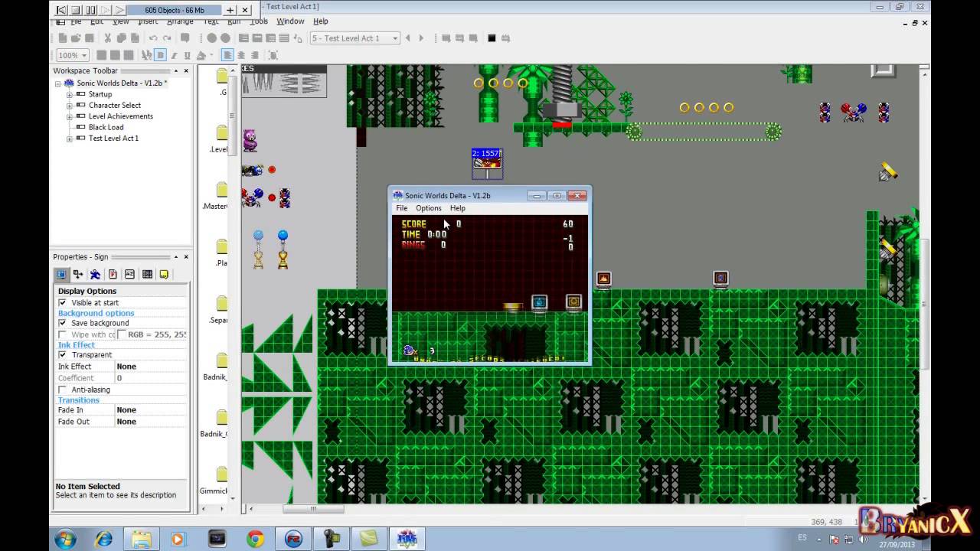
Task: Open the About yellow note properties tab icon
Action: [x=164, y=274]
